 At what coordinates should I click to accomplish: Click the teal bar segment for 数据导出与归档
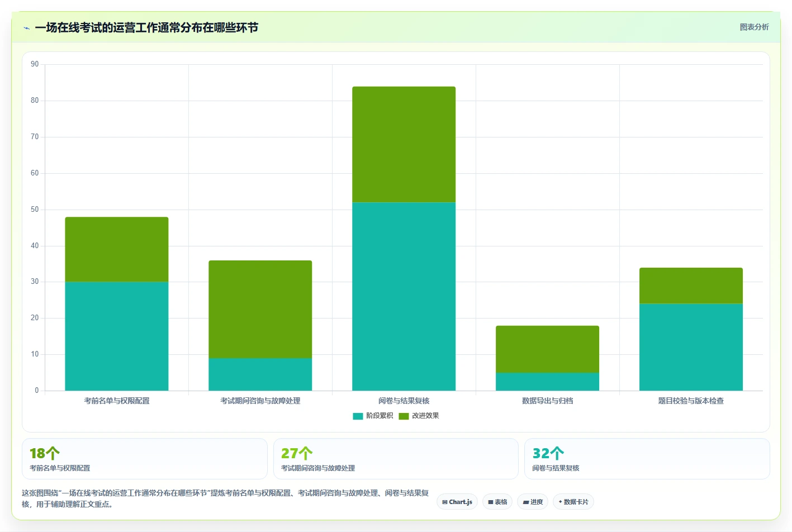(548, 382)
